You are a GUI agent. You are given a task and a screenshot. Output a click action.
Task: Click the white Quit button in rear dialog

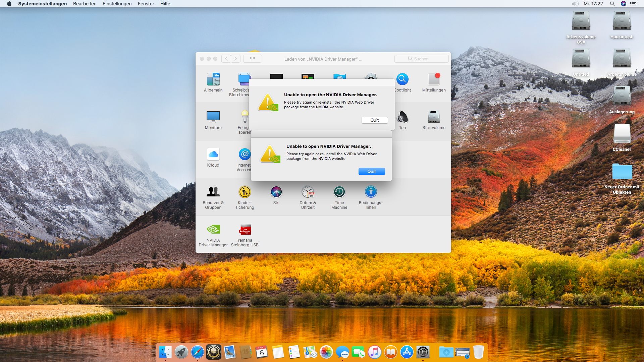tap(375, 120)
